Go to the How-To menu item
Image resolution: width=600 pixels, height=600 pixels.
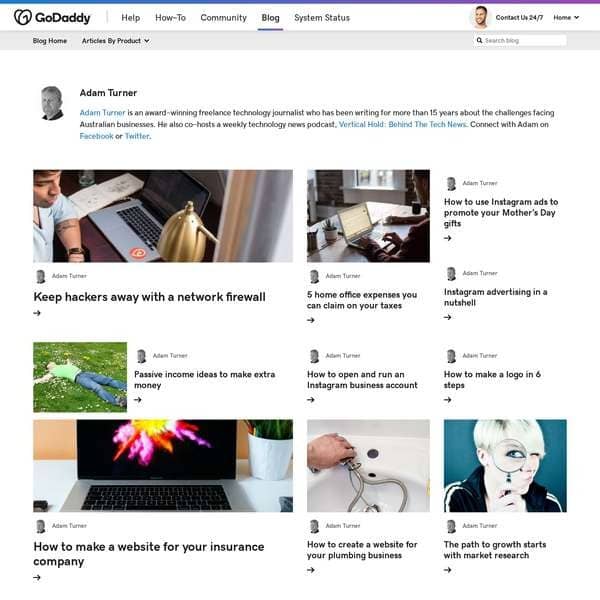point(170,18)
